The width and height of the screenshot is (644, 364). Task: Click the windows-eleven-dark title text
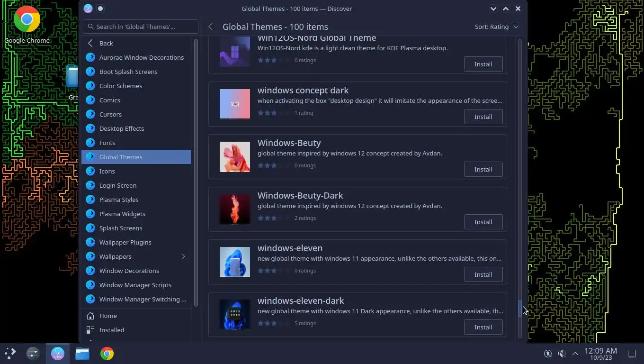click(301, 300)
